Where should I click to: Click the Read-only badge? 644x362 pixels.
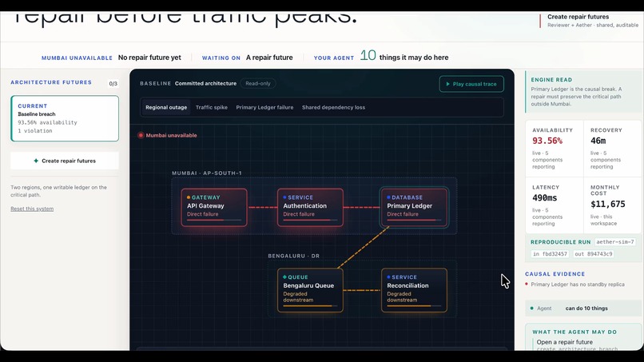[258, 83]
